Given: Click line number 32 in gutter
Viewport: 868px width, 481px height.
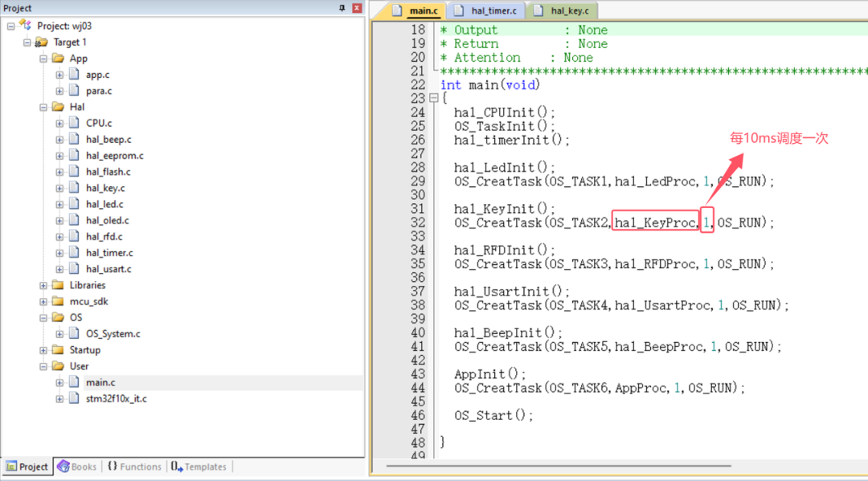Looking at the screenshot, I should click(x=418, y=222).
